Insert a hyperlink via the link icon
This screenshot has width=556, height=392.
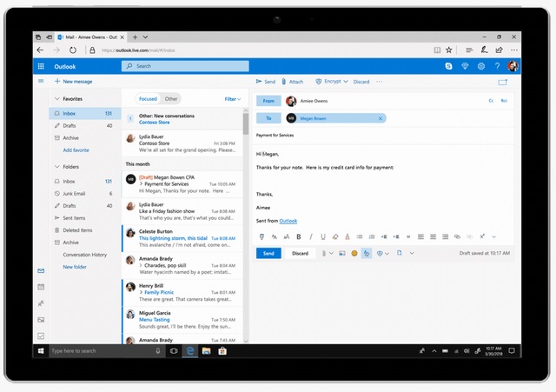[x=457, y=236]
